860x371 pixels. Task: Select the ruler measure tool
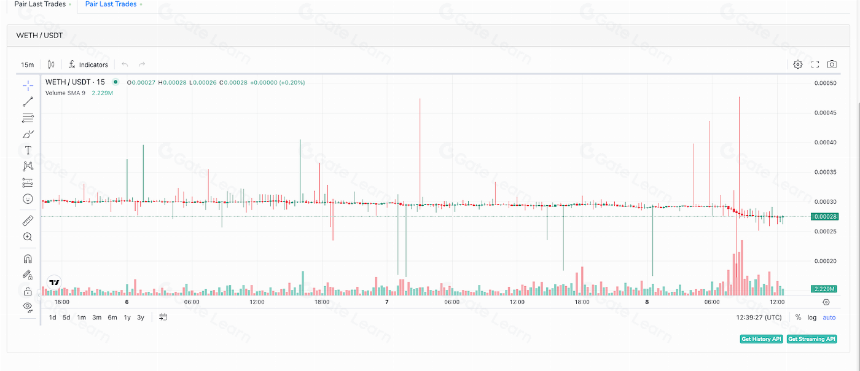[27, 221]
